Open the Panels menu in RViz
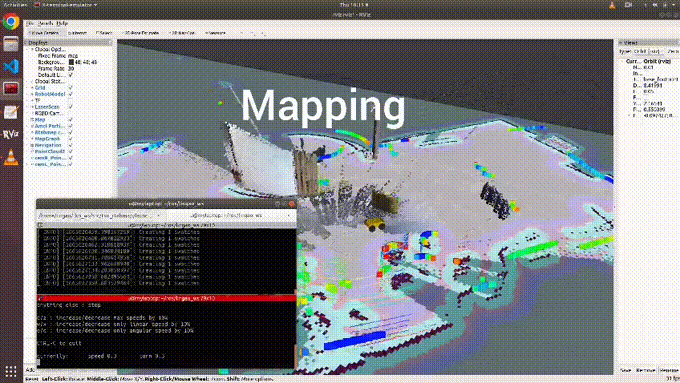 click(46, 23)
